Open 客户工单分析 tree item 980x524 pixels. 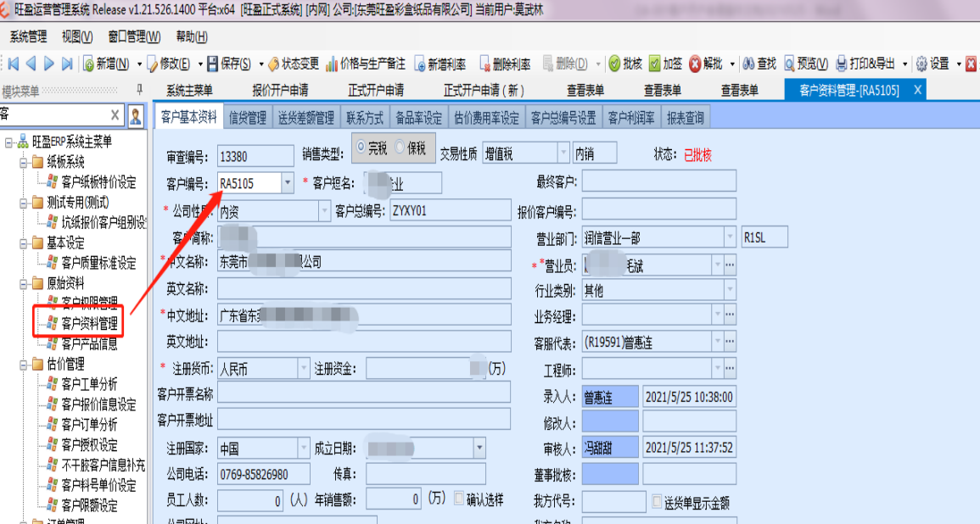coord(89,384)
